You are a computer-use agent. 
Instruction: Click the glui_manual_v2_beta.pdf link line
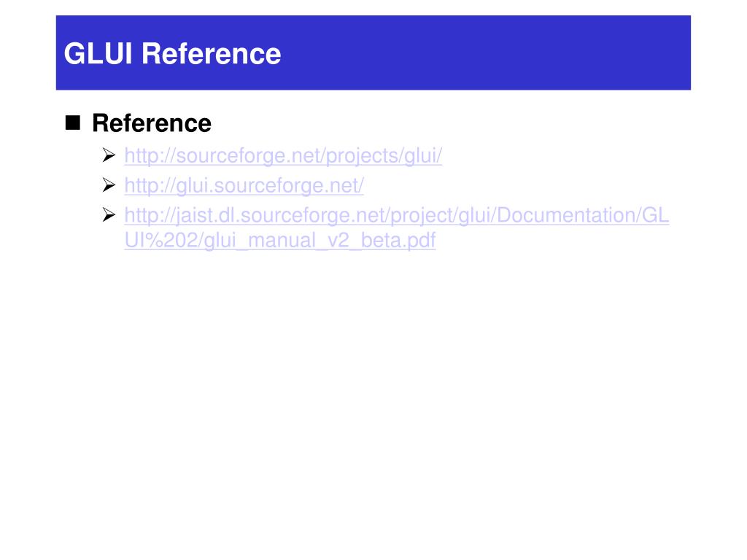click(279, 240)
